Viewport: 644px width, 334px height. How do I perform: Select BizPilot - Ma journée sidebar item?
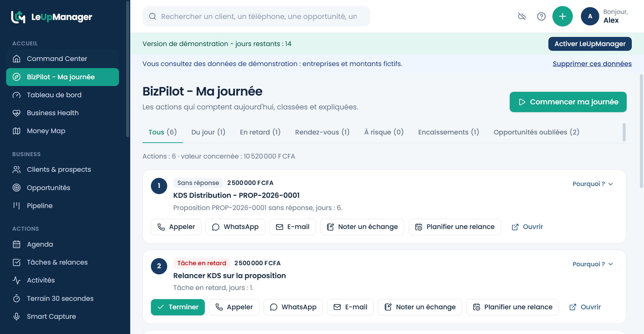point(62,77)
